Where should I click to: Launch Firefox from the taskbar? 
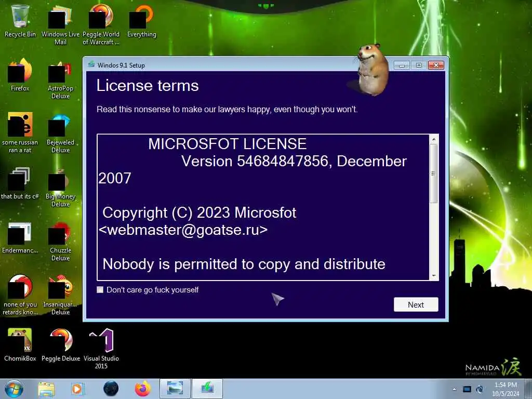143,389
